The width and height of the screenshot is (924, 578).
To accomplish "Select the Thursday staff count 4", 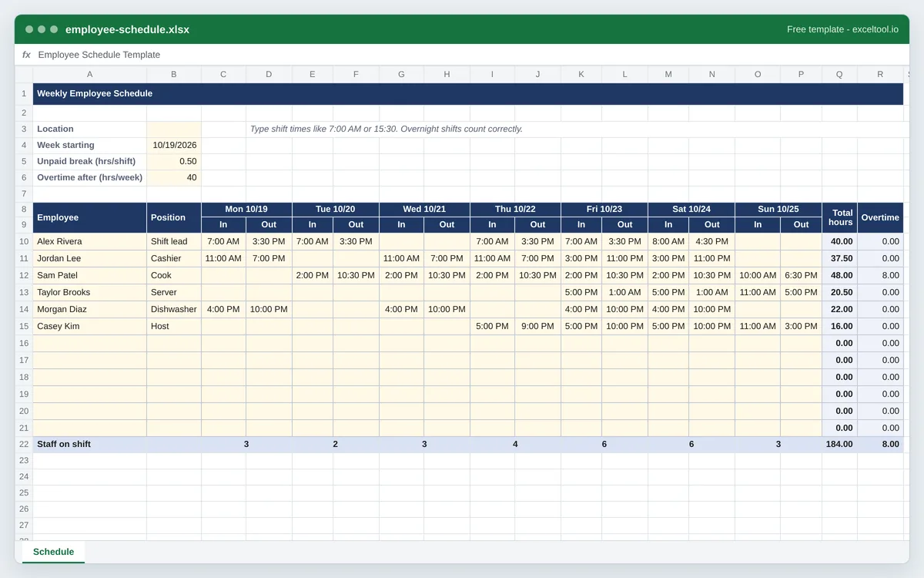I will click(x=515, y=444).
